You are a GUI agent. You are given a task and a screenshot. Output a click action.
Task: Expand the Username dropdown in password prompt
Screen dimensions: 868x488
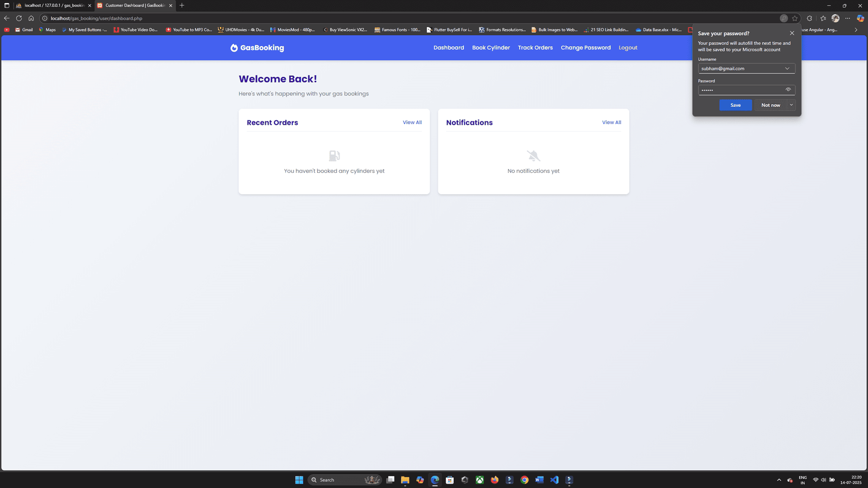[787, 68]
